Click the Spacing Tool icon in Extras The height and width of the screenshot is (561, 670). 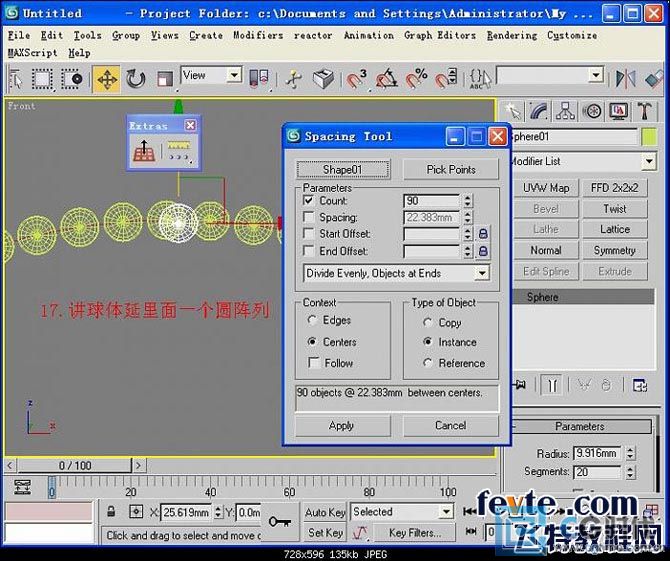tap(179, 151)
